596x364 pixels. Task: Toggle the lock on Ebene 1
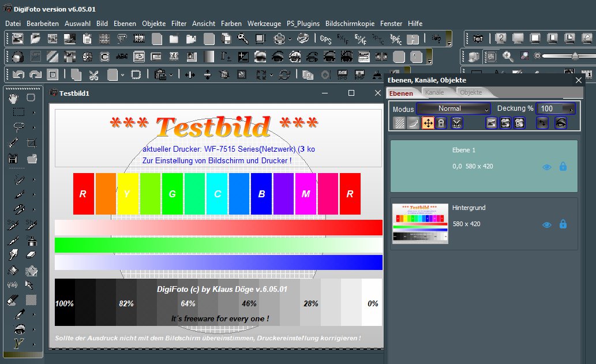(x=563, y=167)
